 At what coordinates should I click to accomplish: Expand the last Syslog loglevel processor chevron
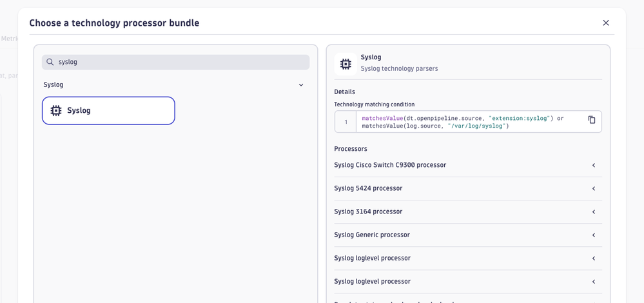tap(593, 282)
